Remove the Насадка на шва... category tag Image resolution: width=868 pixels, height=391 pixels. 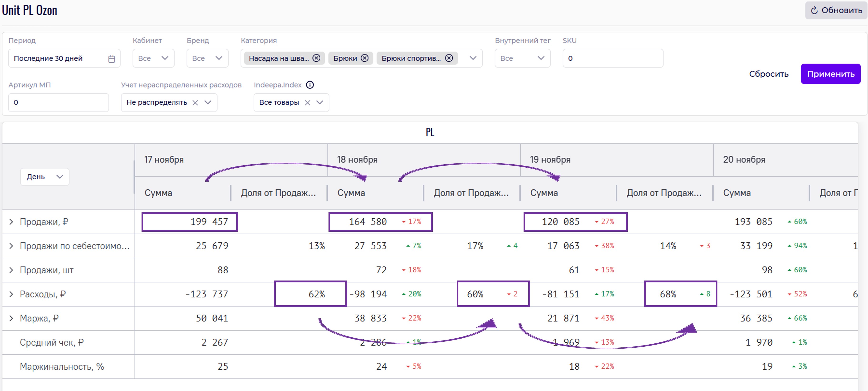316,58
